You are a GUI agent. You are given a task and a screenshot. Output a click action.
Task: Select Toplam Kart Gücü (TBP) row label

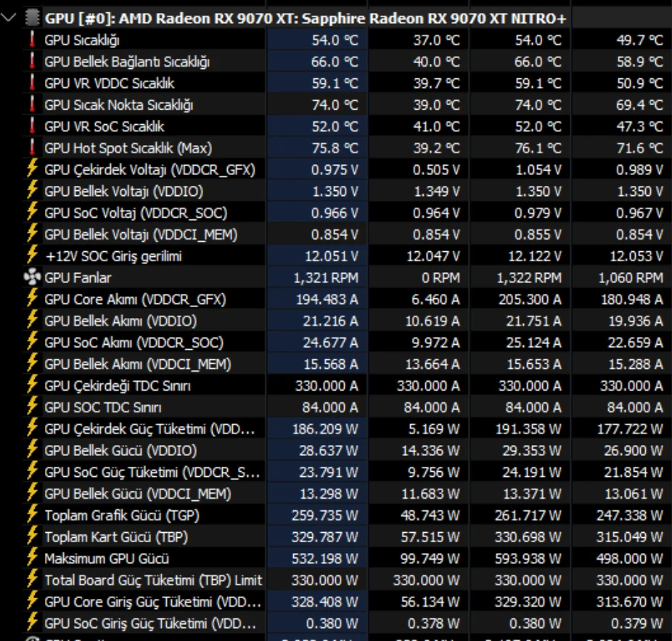pos(116,536)
